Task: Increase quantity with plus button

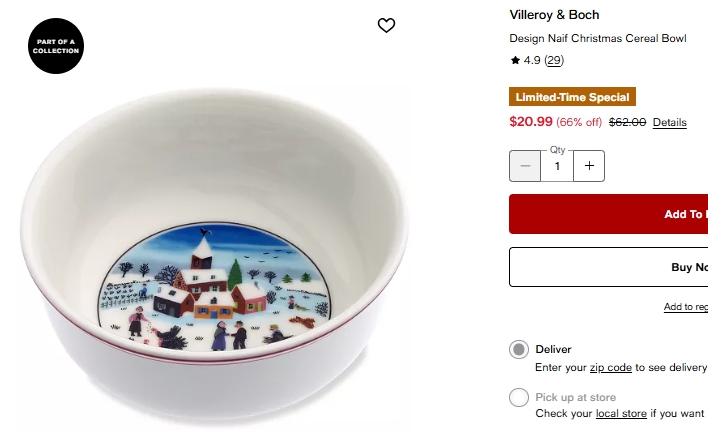Action: tap(589, 166)
